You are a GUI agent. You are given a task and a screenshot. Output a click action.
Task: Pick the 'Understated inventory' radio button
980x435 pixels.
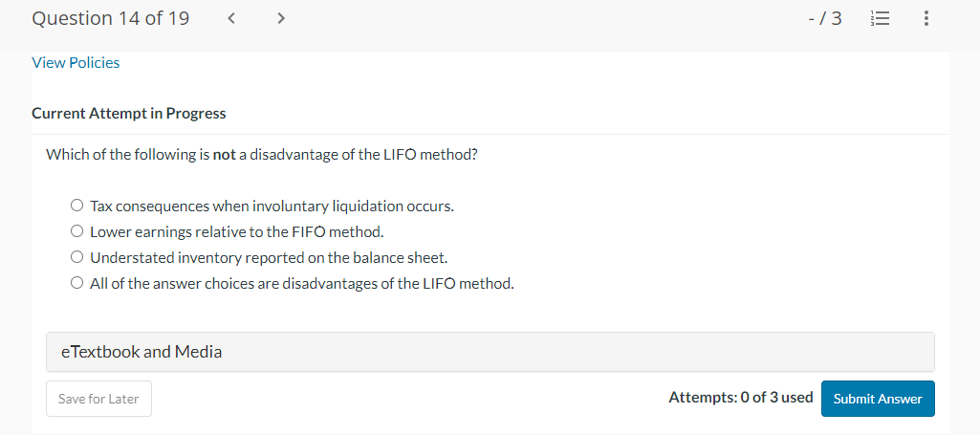76,257
